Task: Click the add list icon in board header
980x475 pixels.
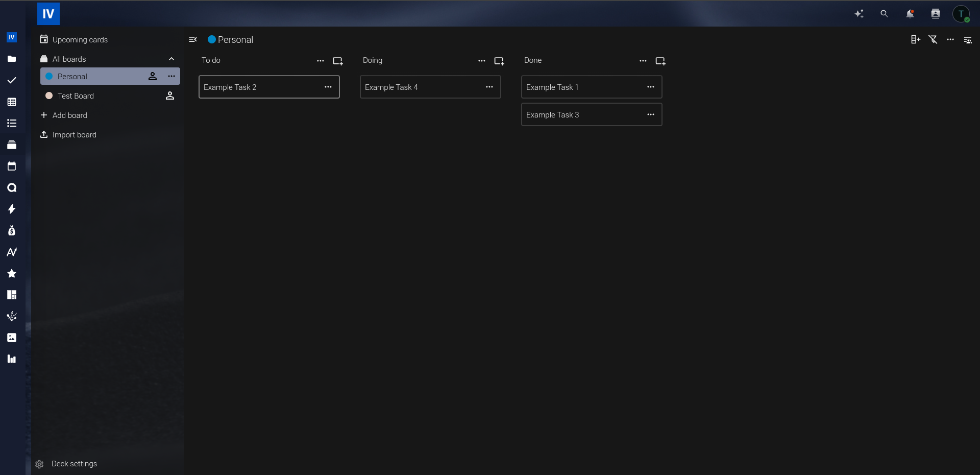Action: point(915,40)
